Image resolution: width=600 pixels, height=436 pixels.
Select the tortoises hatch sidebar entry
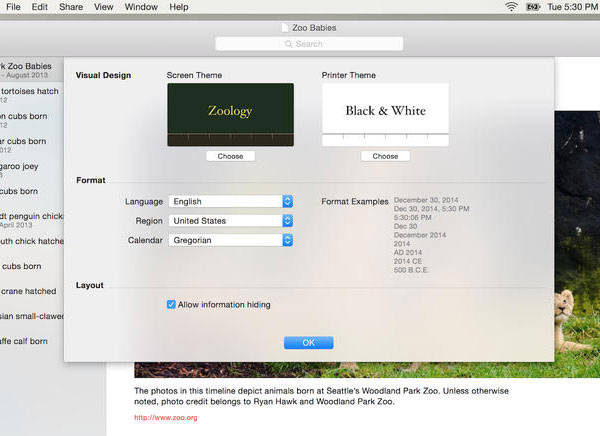pyautogui.click(x=32, y=95)
